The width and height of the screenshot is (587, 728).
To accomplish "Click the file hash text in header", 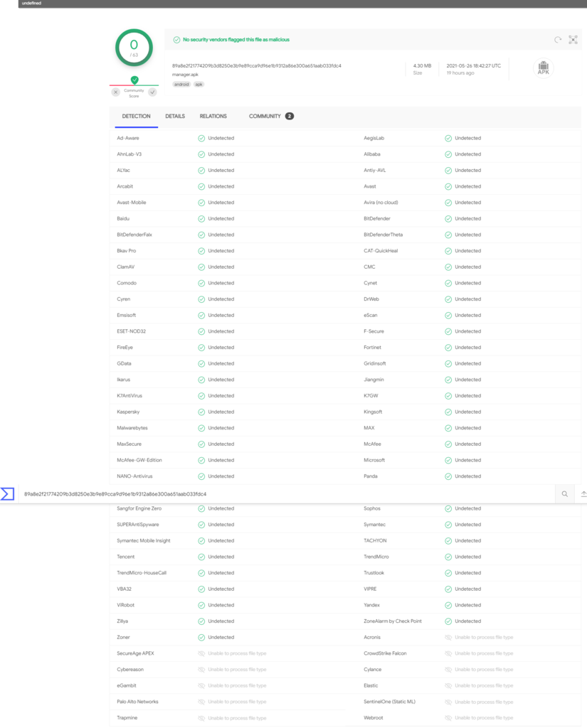I will tap(256, 65).
